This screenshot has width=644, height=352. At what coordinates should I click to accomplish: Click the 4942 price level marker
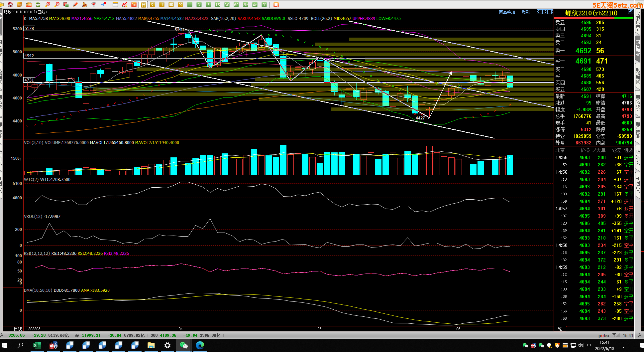29,56
